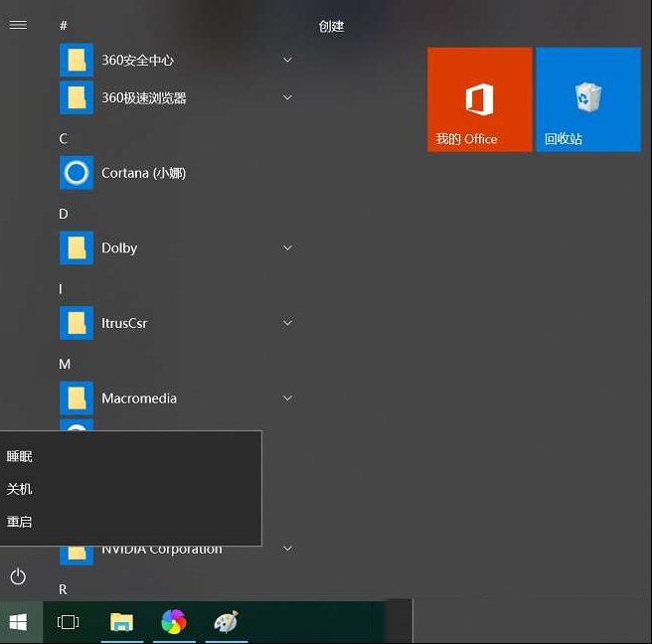Launch Cortana (小娜) circle icon
This screenshot has height=644, width=652.
click(x=77, y=173)
